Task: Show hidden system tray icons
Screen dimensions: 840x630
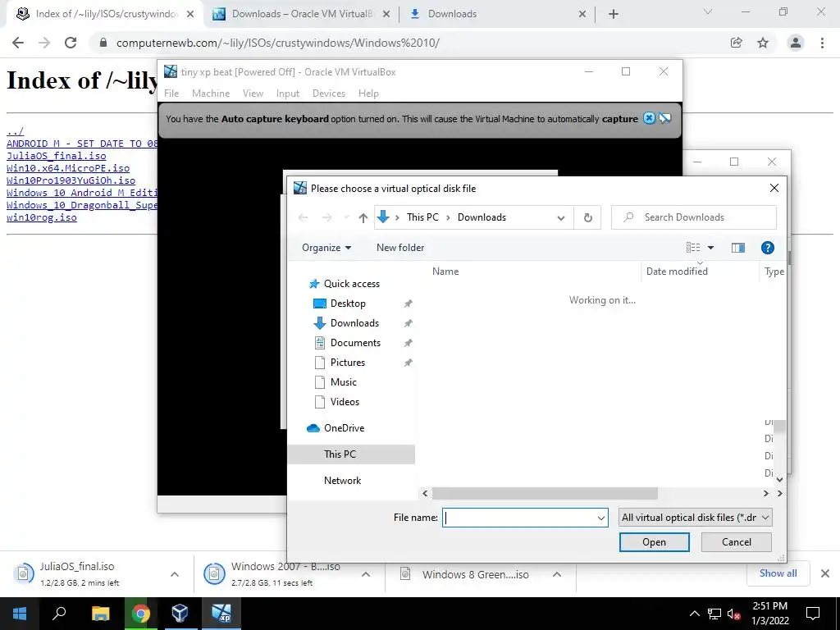Action: (694, 614)
